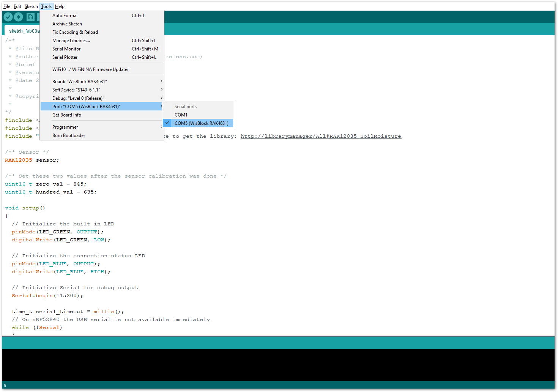Click 'digitalWrite(LED_BLUE, HIGH);' line
This screenshot has width=558, height=392.
[x=61, y=272]
